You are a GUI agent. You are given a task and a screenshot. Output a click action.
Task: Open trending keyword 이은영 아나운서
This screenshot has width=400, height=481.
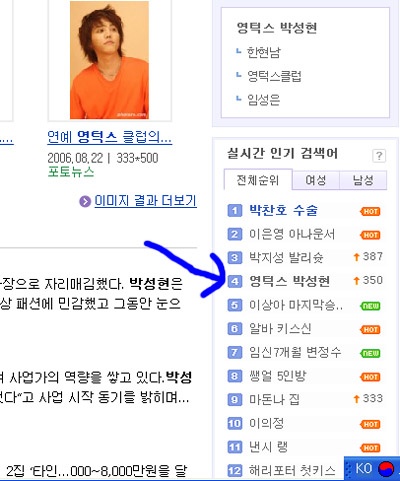pos(292,234)
